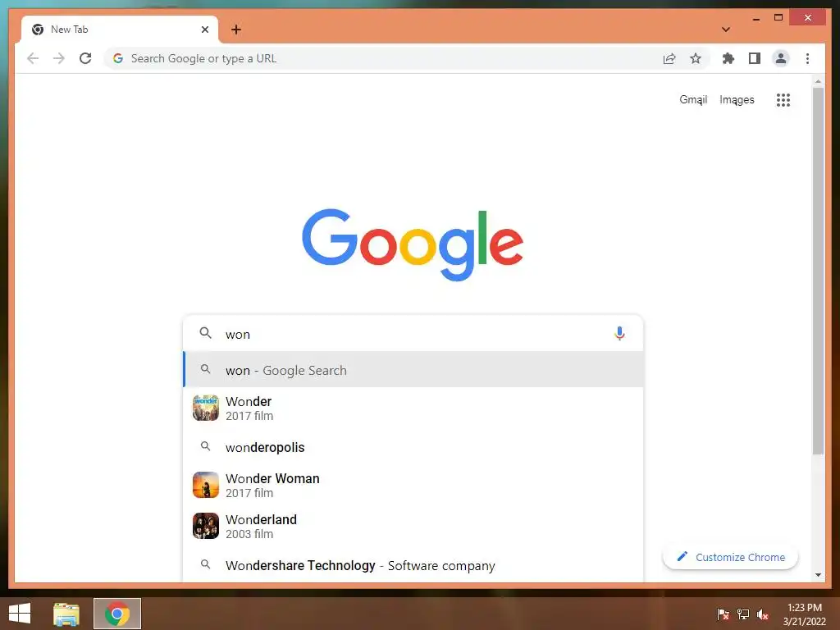Open the tab search chevron
The width and height of the screenshot is (840, 630).
726,30
